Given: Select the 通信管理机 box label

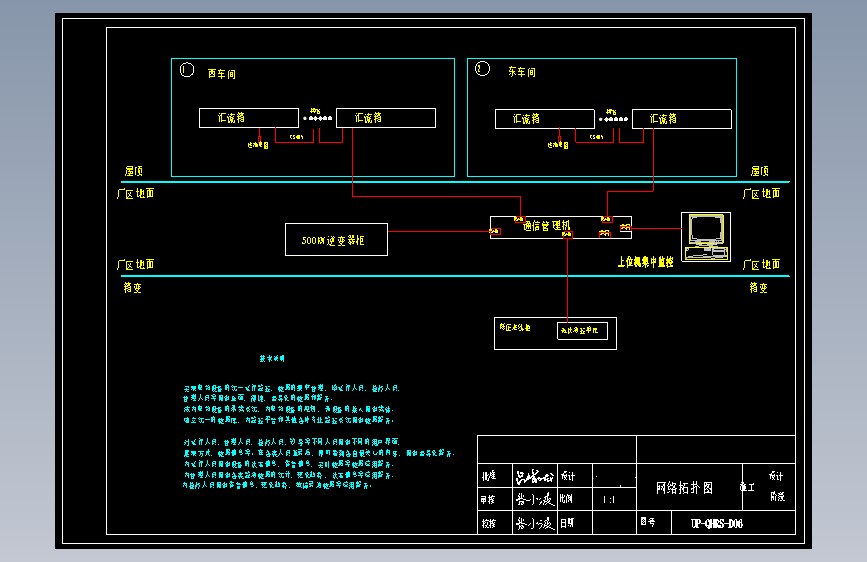Looking at the screenshot, I should pyautogui.click(x=546, y=226).
